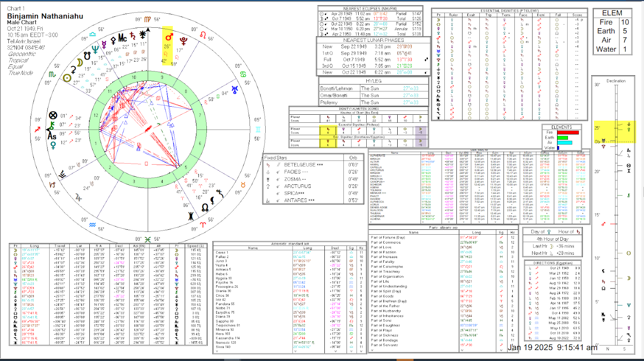The image size is (644, 361).
Task: Click Part of Servants in the parts list
Action: (384, 345)
